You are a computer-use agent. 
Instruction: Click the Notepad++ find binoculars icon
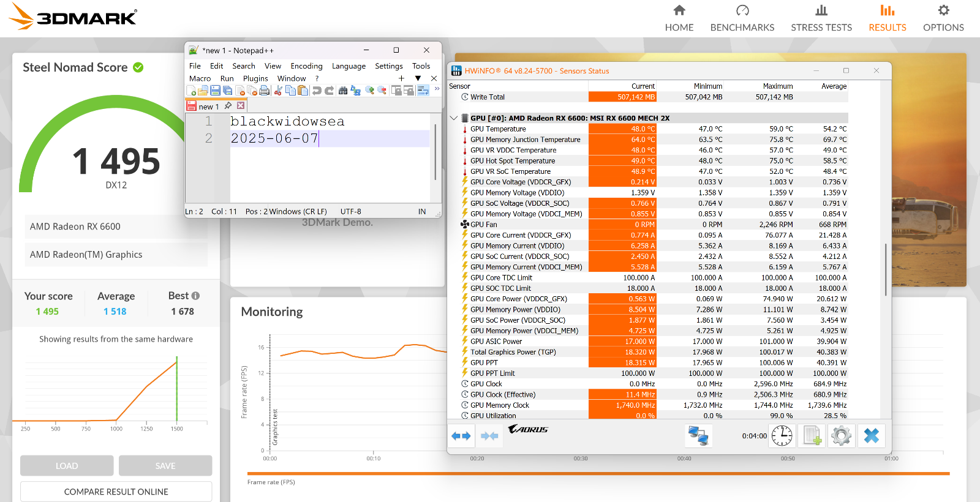(x=343, y=90)
